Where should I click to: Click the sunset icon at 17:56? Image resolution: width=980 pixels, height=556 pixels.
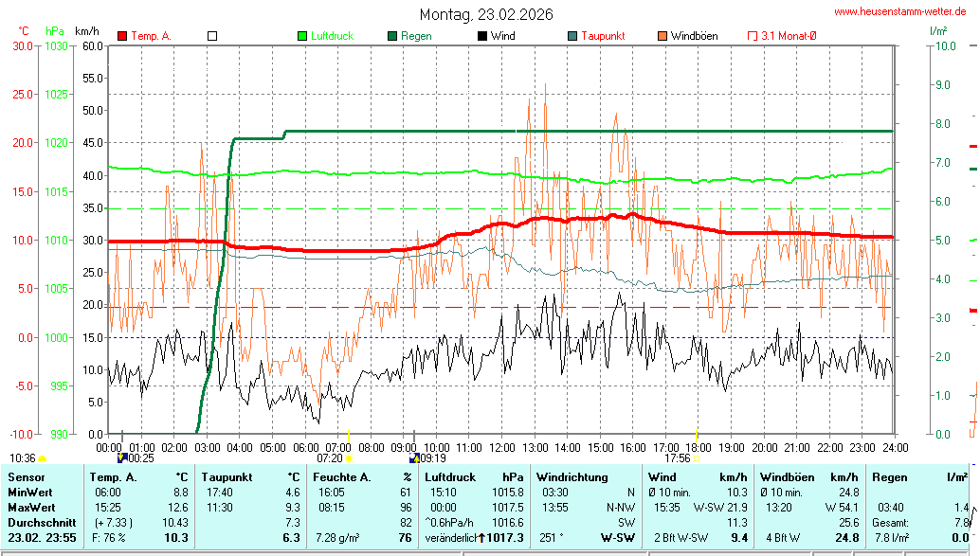697,458
